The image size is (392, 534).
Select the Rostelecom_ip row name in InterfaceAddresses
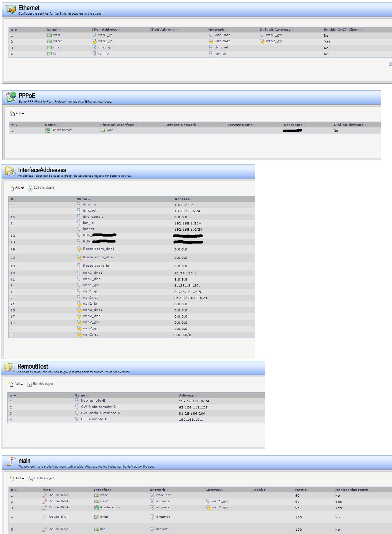pos(96,266)
